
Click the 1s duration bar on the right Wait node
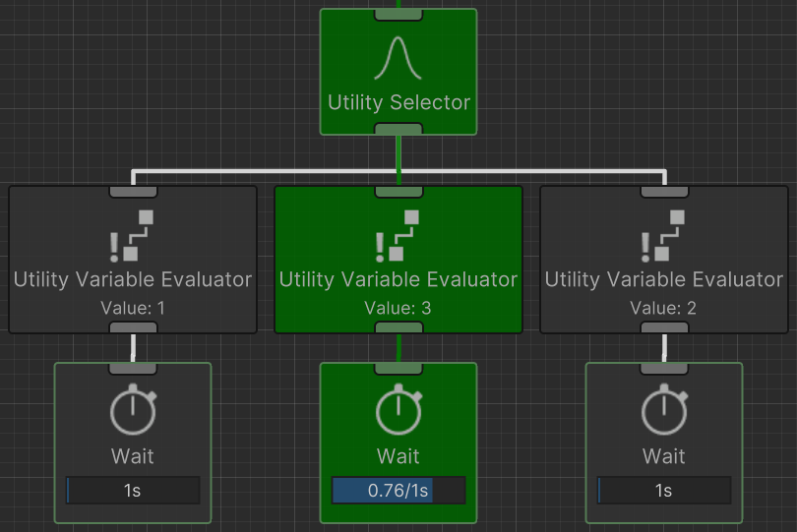tap(664, 491)
